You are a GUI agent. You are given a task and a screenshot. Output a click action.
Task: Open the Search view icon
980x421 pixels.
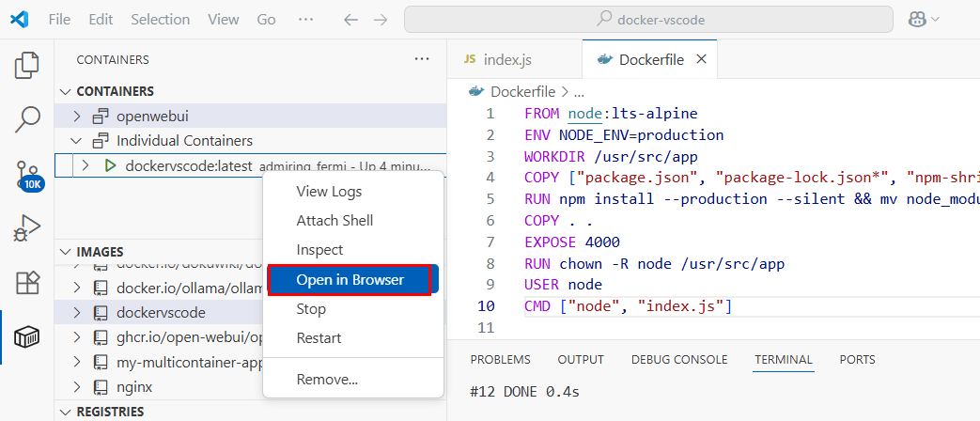point(27,119)
